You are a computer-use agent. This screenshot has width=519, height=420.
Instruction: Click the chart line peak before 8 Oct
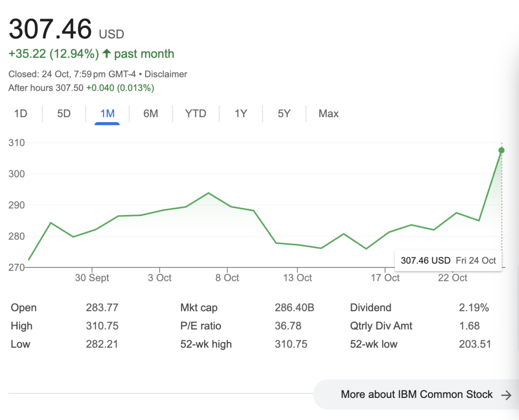pyautogui.click(x=208, y=193)
